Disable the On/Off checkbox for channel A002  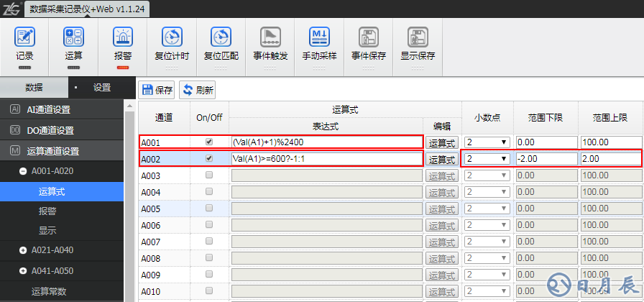pos(209,158)
